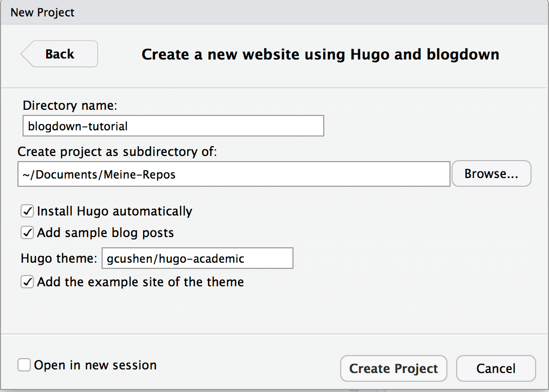Click the "Add sample blog posts" label text
This screenshot has height=392, width=549.
click(x=105, y=233)
